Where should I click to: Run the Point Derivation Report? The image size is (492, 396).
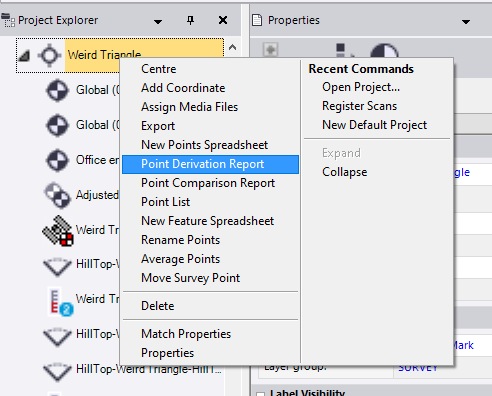pyautogui.click(x=210, y=164)
